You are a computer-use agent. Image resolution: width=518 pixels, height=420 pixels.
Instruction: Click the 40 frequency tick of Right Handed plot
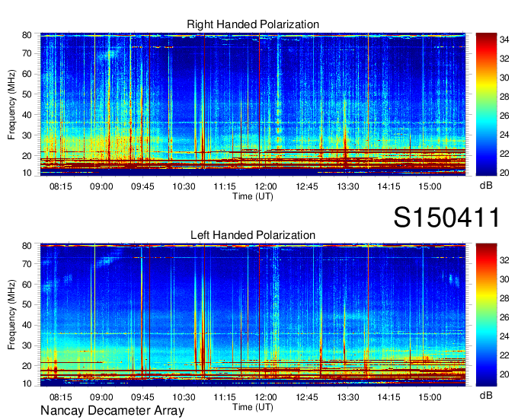click(27, 115)
